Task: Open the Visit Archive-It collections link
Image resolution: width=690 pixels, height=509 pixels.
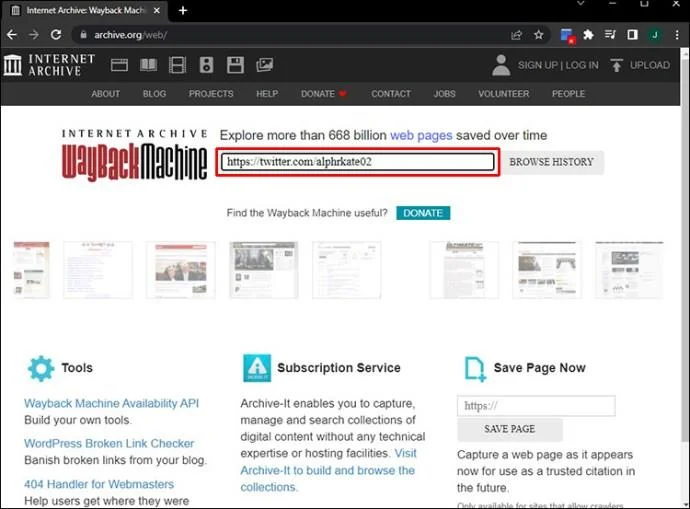Action: [x=328, y=470]
